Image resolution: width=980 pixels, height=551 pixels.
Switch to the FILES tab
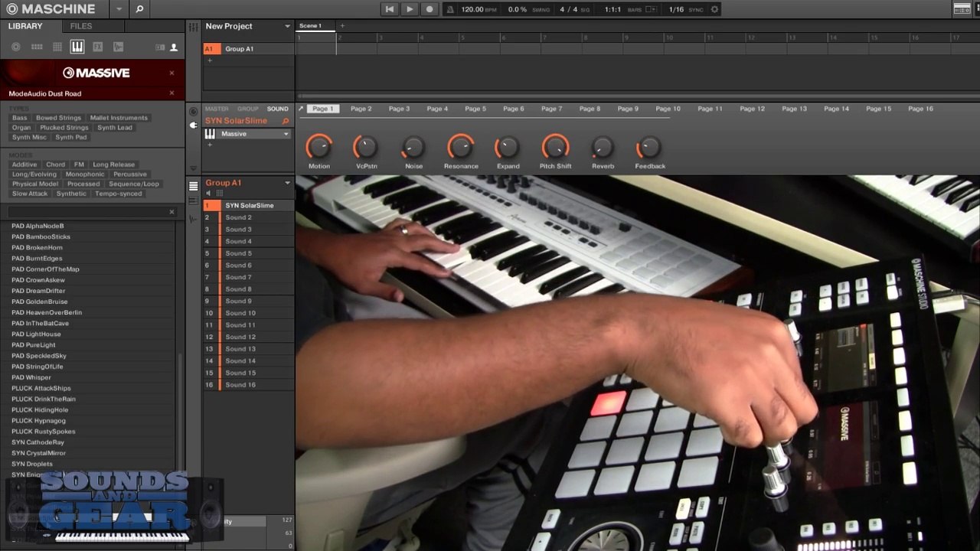(81, 26)
